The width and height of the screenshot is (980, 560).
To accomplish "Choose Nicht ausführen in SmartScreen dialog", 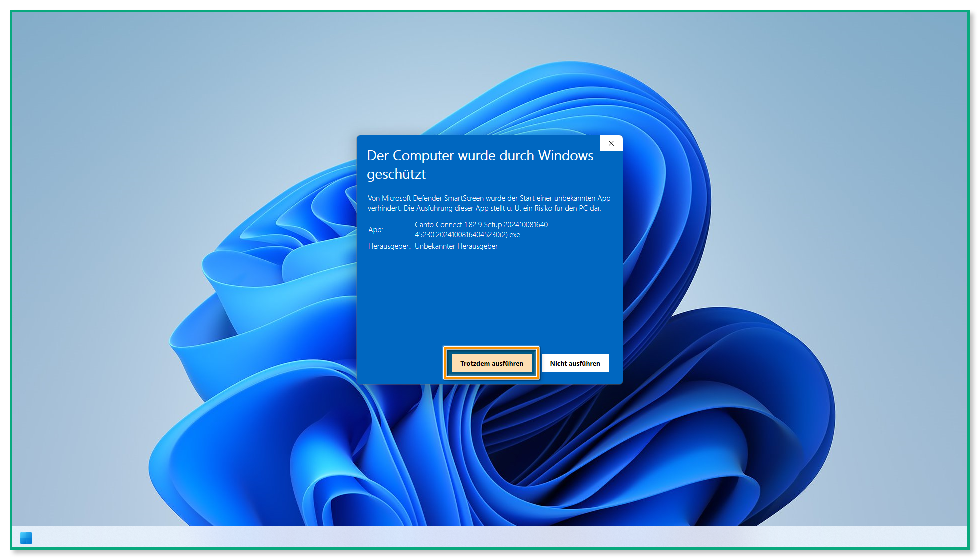I will tap(575, 363).
